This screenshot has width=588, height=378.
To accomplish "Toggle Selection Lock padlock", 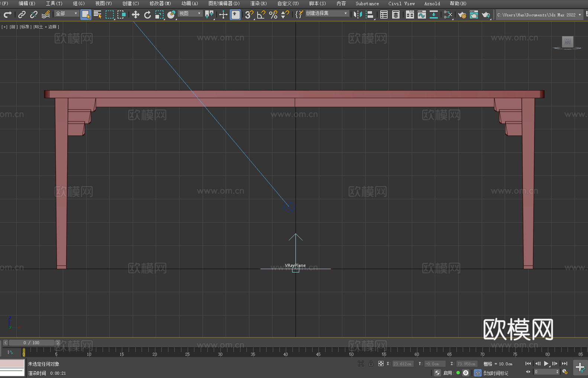I will [371, 364].
